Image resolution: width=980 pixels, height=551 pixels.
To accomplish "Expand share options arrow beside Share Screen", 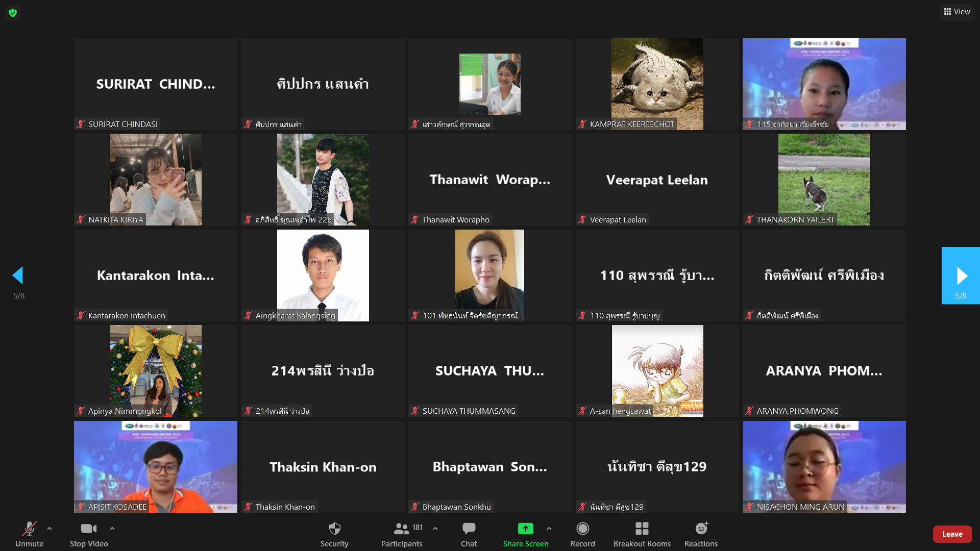I will (549, 529).
